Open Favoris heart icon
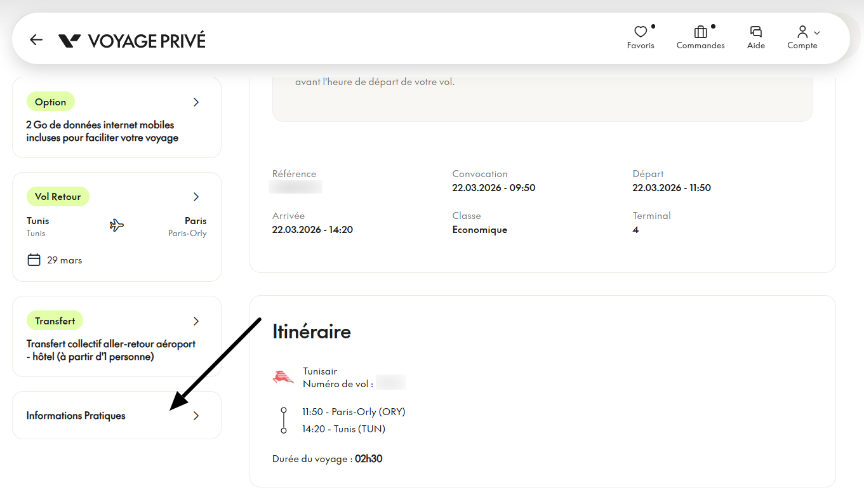The width and height of the screenshot is (864, 504). click(641, 32)
